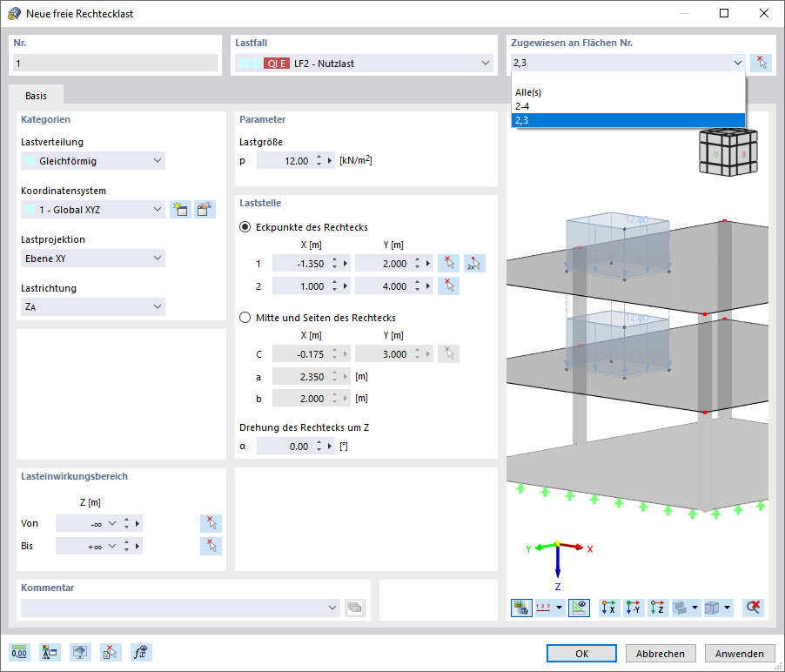Choose Alle(s) from the surfaces list

627,92
